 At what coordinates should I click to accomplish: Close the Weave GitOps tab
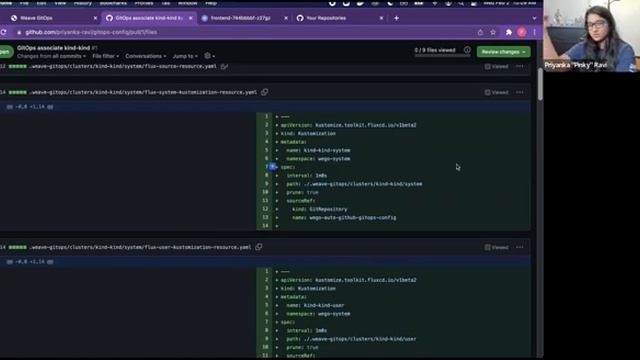95,18
